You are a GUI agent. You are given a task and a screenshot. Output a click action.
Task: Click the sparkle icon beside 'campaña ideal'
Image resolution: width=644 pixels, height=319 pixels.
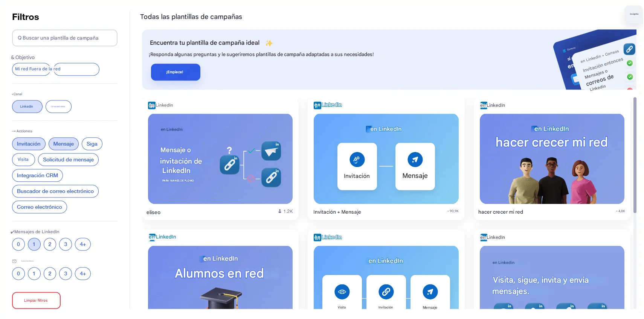tap(269, 43)
